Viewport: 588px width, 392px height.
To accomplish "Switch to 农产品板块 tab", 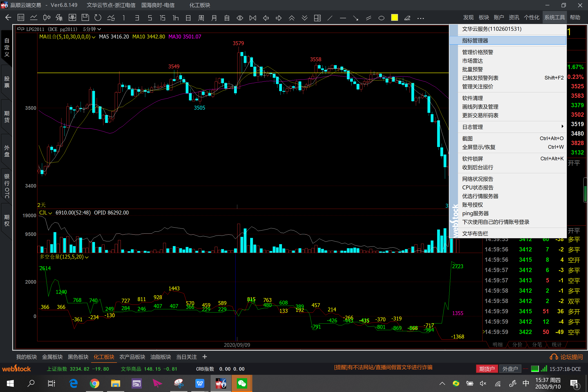I will (x=132, y=357).
